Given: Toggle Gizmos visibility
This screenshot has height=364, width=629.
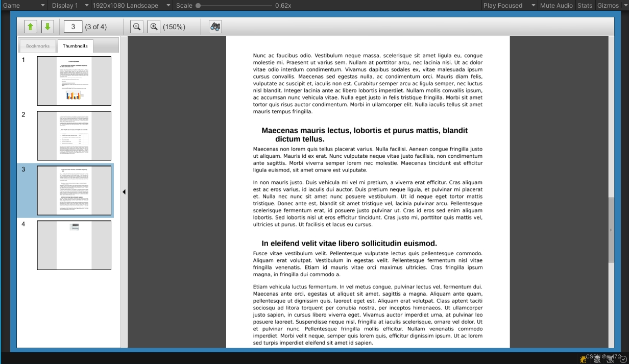Looking at the screenshot, I should [x=608, y=5].
